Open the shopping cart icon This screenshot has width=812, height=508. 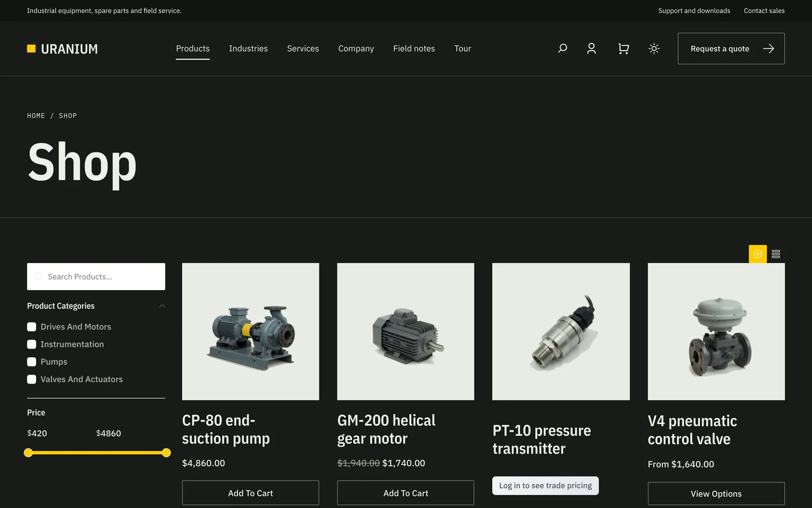pos(623,48)
